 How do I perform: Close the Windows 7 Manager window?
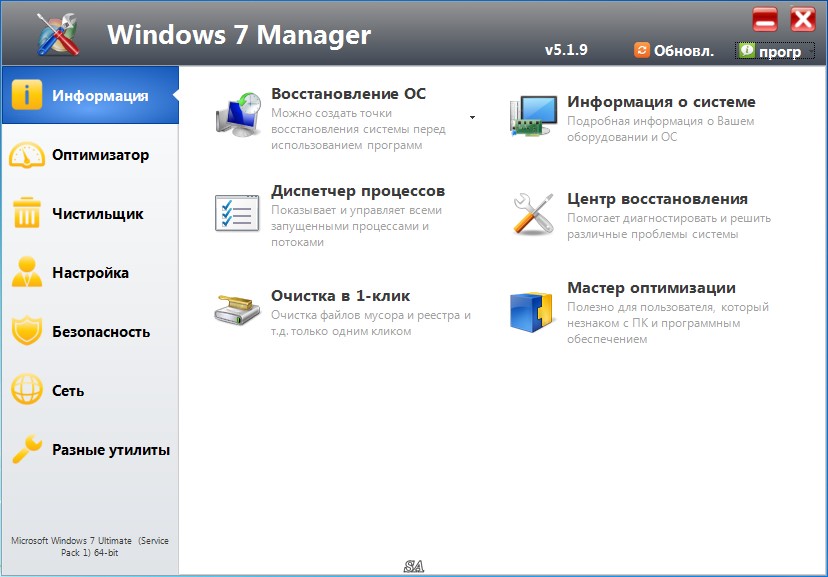[803, 20]
